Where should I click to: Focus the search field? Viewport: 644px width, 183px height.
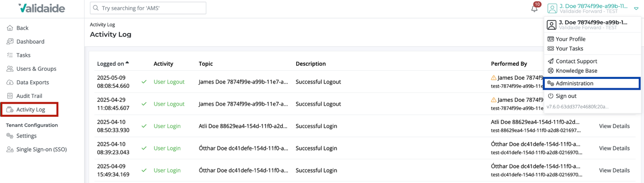[x=148, y=8]
